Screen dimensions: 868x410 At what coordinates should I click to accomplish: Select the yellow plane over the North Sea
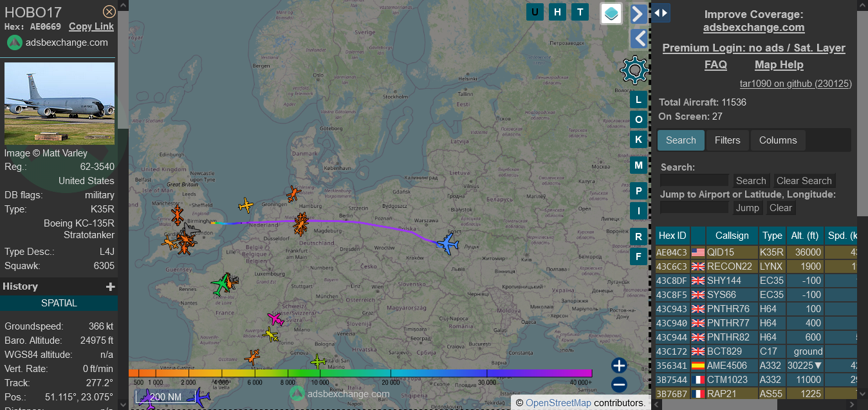tap(246, 205)
